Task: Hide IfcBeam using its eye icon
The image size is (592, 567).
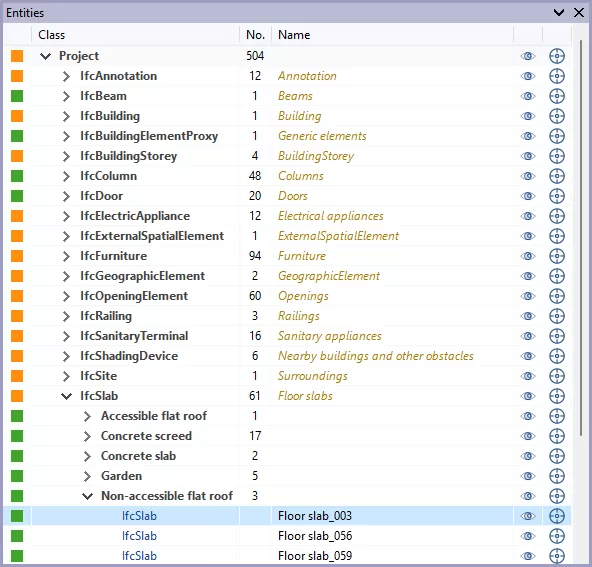Action: point(528,96)
